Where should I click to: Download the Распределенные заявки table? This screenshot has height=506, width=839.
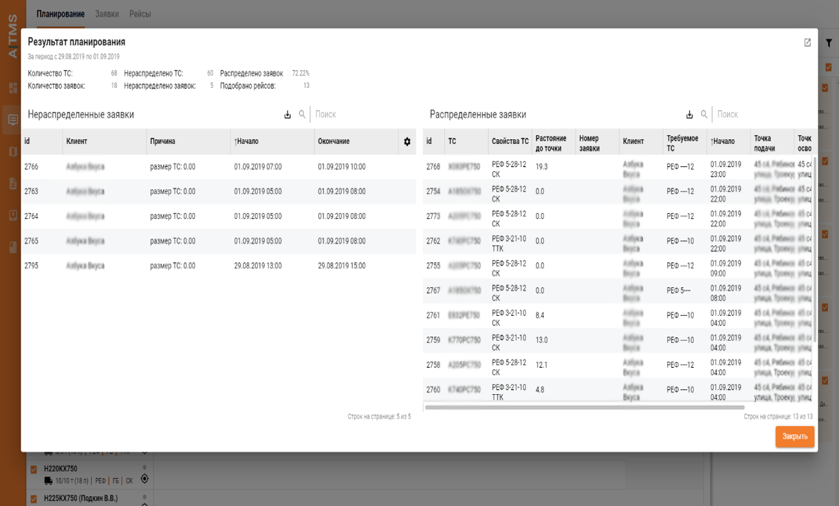pyautogui.click(x=689, y=115)
